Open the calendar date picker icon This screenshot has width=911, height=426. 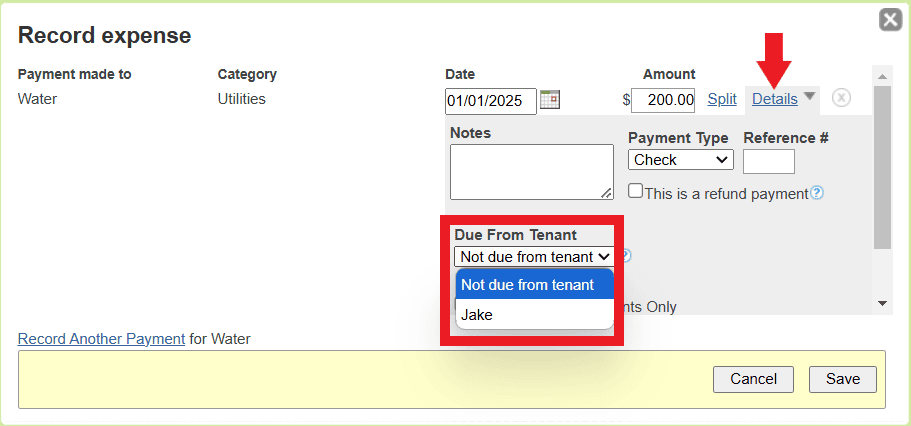pos(550,99)
